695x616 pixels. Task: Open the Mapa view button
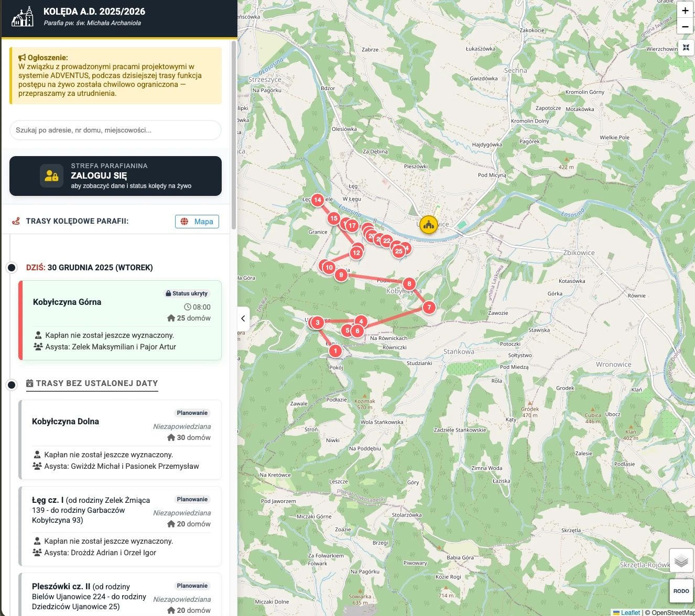(197, 222)
